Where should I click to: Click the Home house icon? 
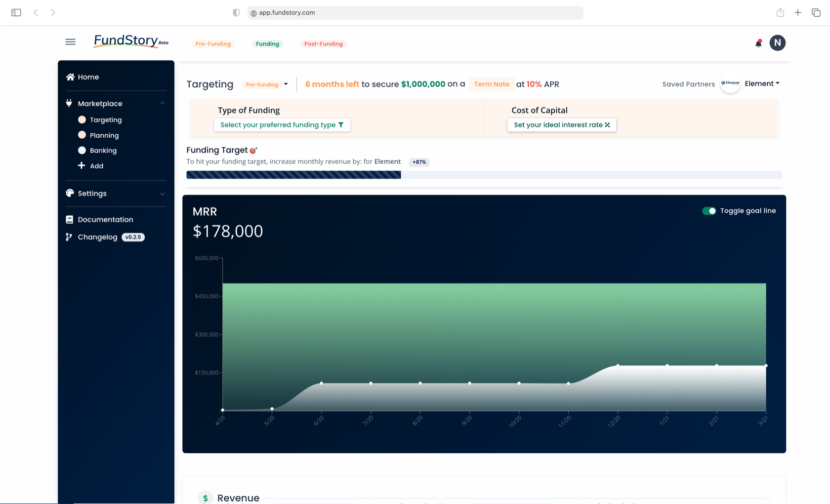tap(70, 77)
